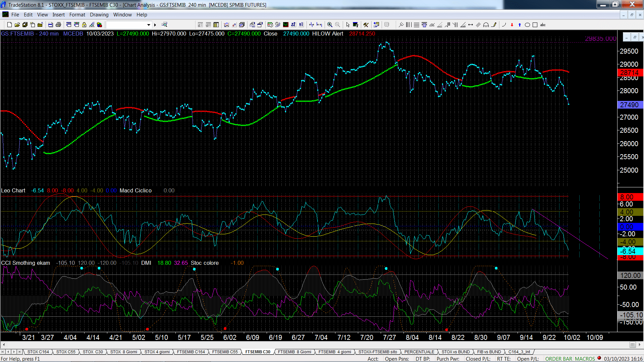Click the horizontal scrollbar thumb grip
Viewport: 644px width, 362px height.
(x=632, y=345)
